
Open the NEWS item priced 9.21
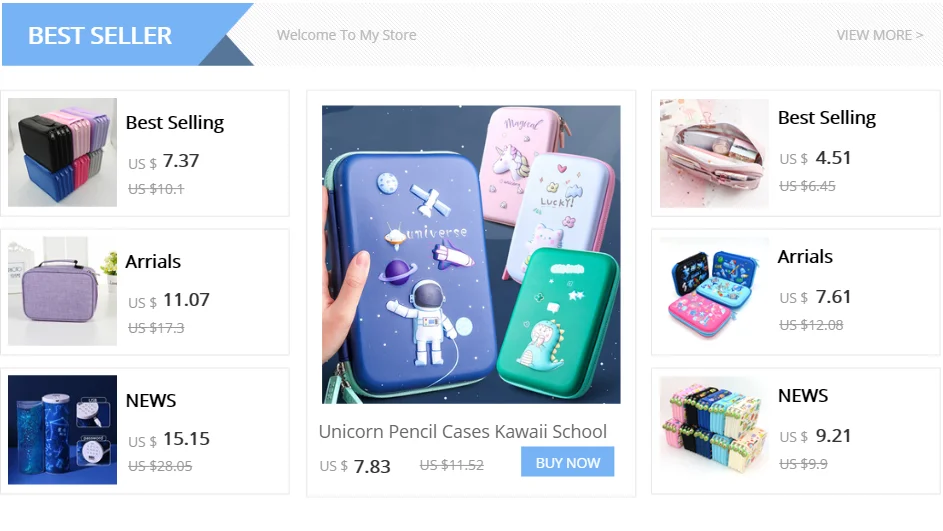796,431
